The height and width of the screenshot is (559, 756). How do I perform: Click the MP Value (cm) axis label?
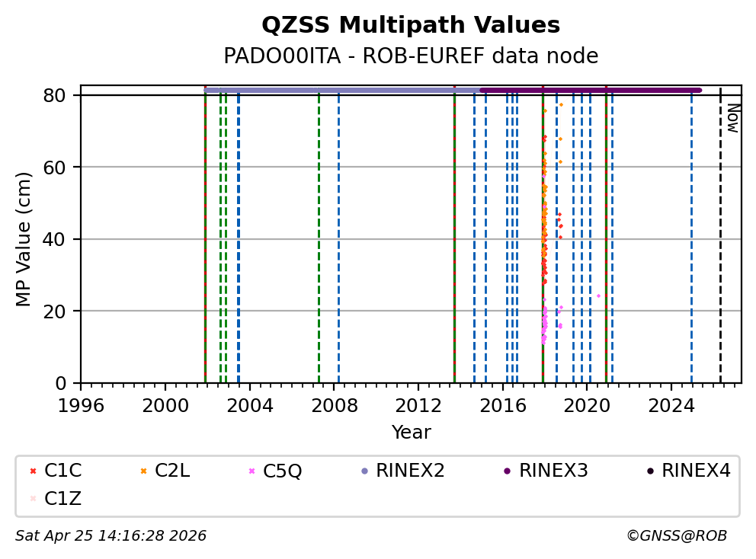[24, 239]
